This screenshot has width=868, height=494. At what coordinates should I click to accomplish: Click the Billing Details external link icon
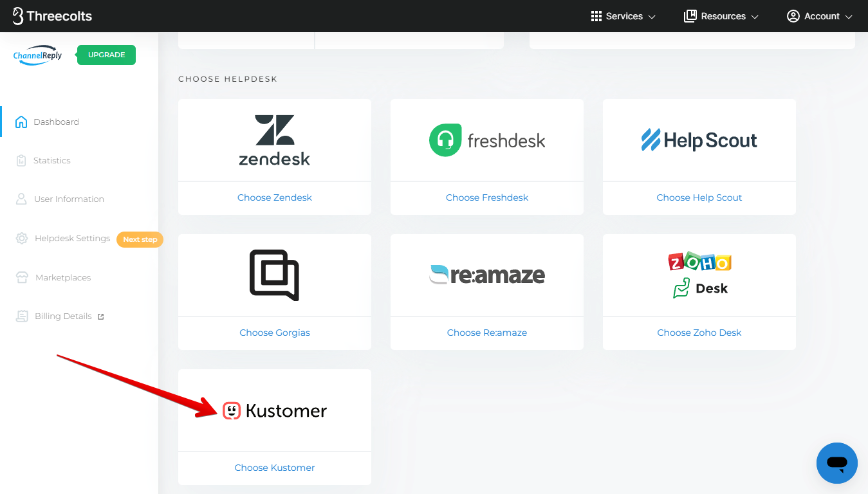(100, 316)
